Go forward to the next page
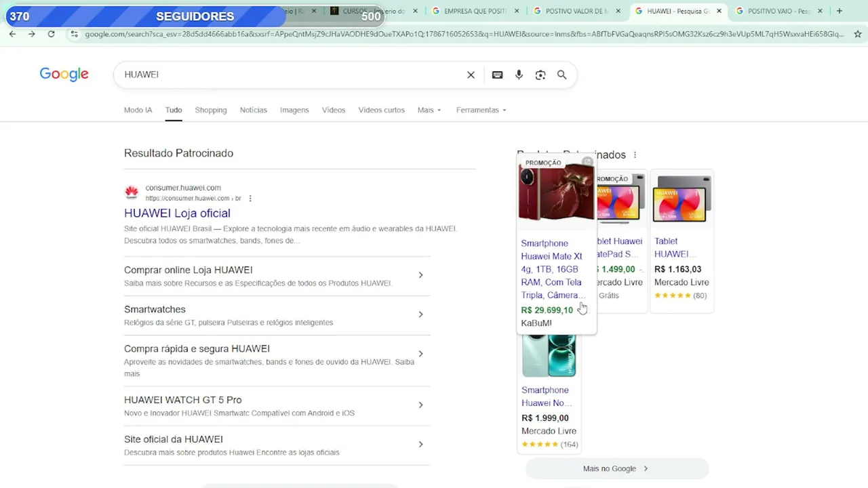868x488 pixels. (31, 34)
